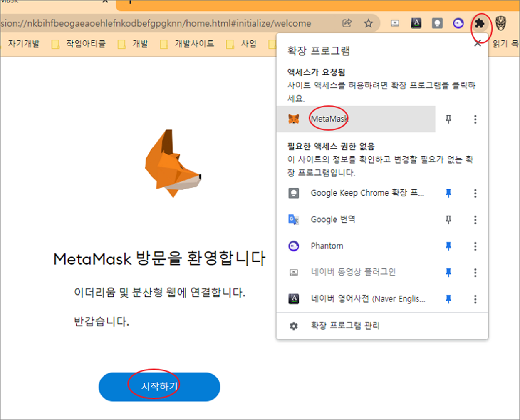The height and width of the screenshot is (420, 520).
Task: Click the Naver video plugin list icon
Action: (294, 272)
